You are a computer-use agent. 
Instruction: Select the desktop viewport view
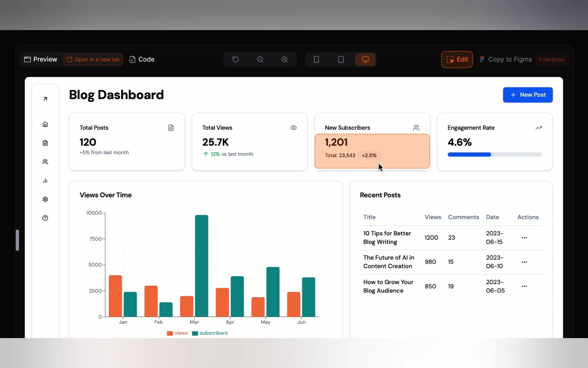pyautogui.click(x=365, y=59)
